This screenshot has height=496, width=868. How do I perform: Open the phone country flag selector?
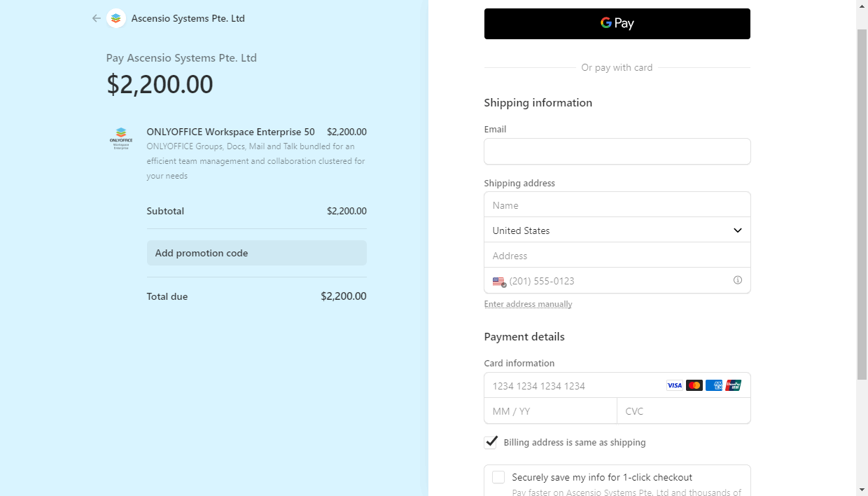click(x=498, y=281)
